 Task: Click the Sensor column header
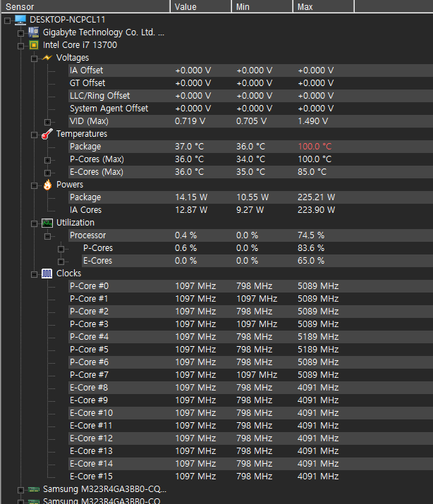(x=85, y=6)
